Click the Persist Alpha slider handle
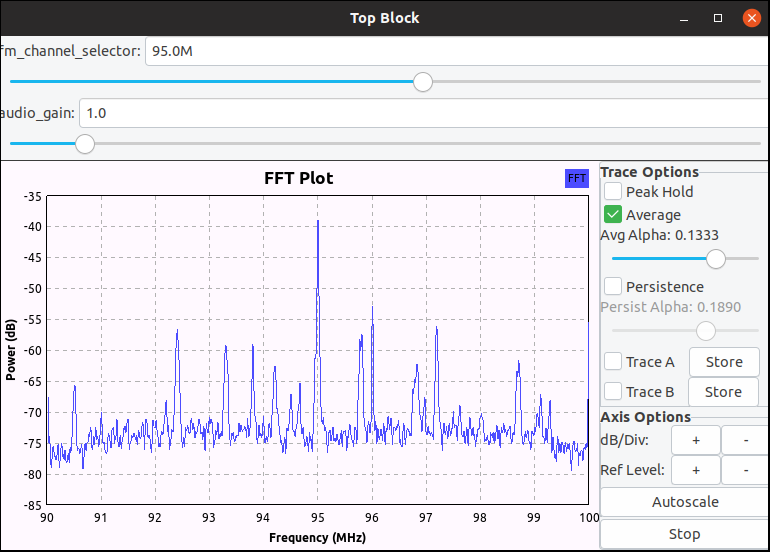 (706, 331)
